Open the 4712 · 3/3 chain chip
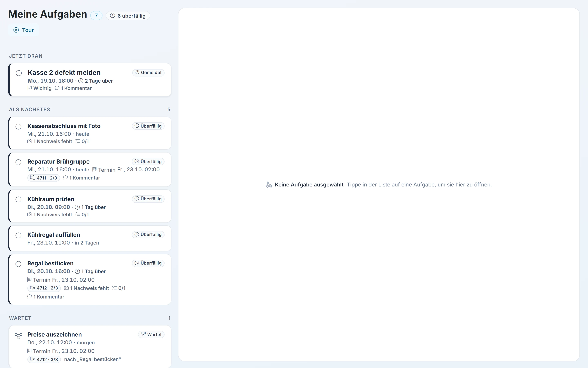The height and width of the screenshot is (368, 588). [x=44, y=359]
